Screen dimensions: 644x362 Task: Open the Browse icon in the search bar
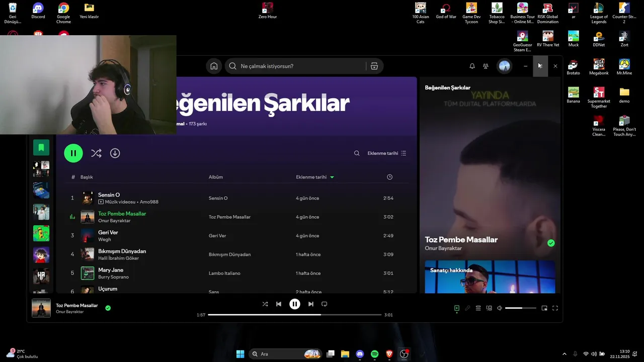coord(374,66)
